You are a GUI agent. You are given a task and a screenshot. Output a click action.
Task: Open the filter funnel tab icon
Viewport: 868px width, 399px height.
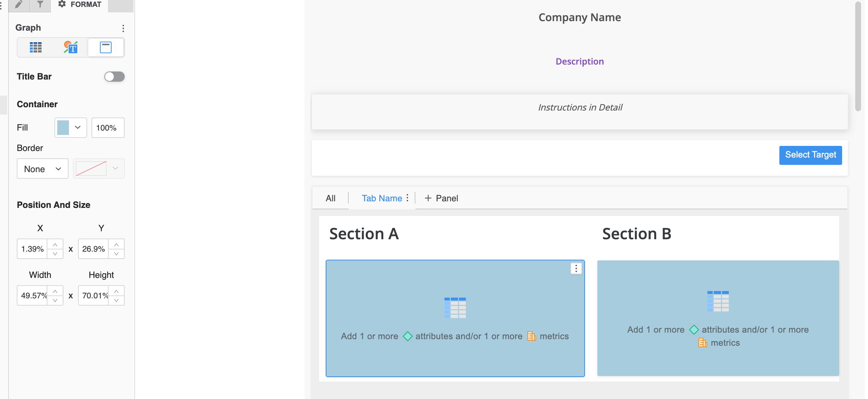click(x=40, y=5)
